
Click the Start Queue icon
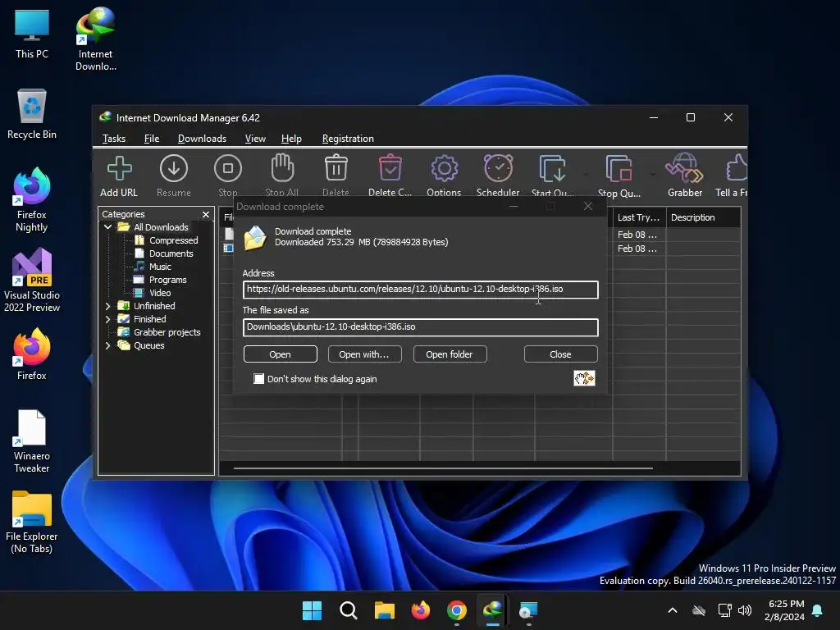point(552,169)
